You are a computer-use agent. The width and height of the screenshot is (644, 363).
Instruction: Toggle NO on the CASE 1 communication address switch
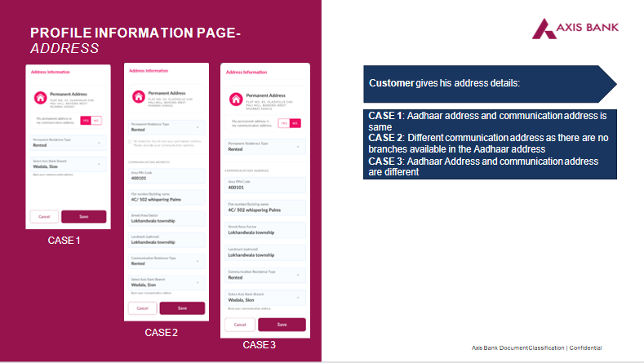pos(96,120)
